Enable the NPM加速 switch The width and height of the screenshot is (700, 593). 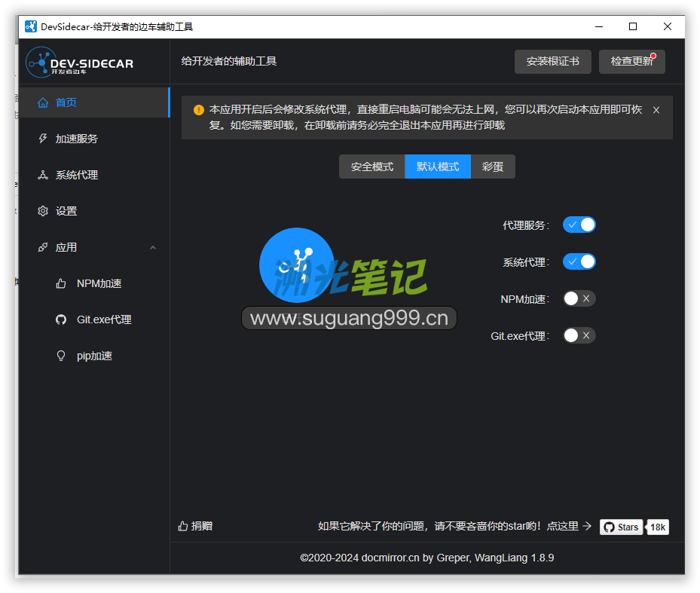[579, 298]
